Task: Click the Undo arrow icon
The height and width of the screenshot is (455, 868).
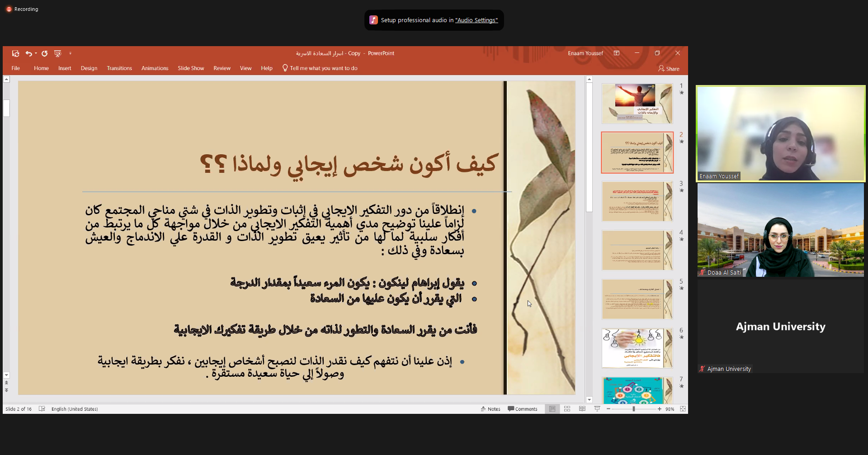Action: (x=28, y=53)
